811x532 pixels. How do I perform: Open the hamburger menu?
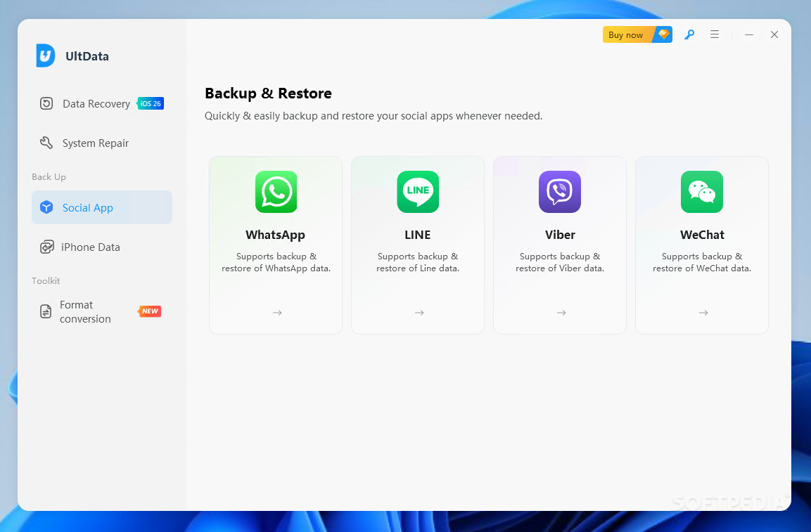click(715, 34)
